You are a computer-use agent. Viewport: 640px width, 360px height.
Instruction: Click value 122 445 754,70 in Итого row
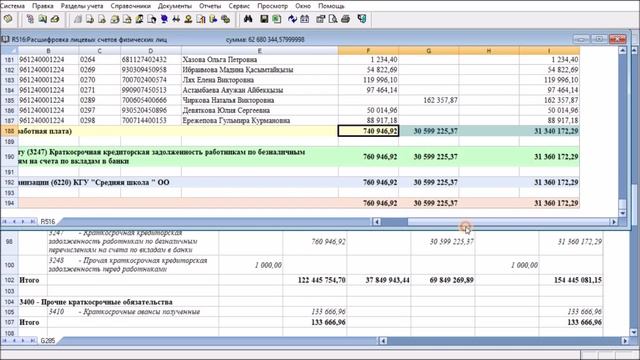[x=322, y=280]
